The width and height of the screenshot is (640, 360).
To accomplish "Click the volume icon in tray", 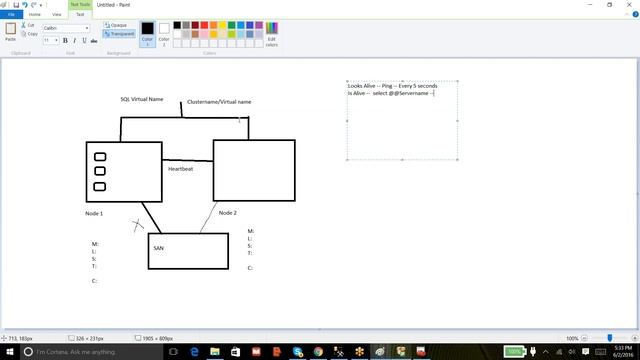I will (572, 351).
